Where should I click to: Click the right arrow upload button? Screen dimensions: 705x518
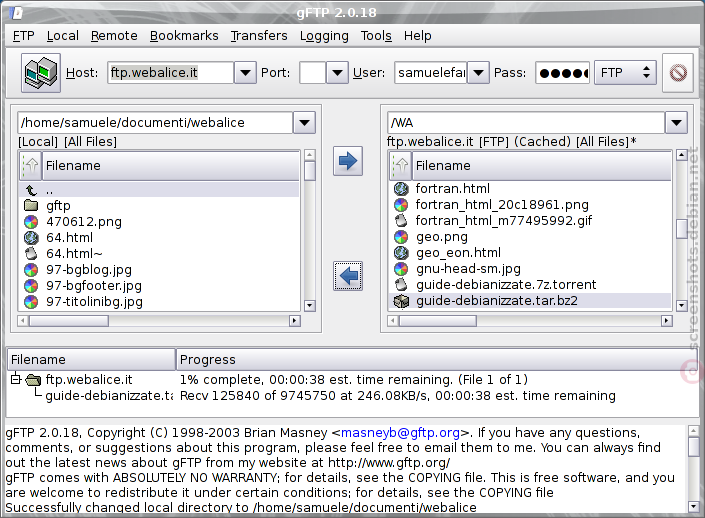click(348, 161)
